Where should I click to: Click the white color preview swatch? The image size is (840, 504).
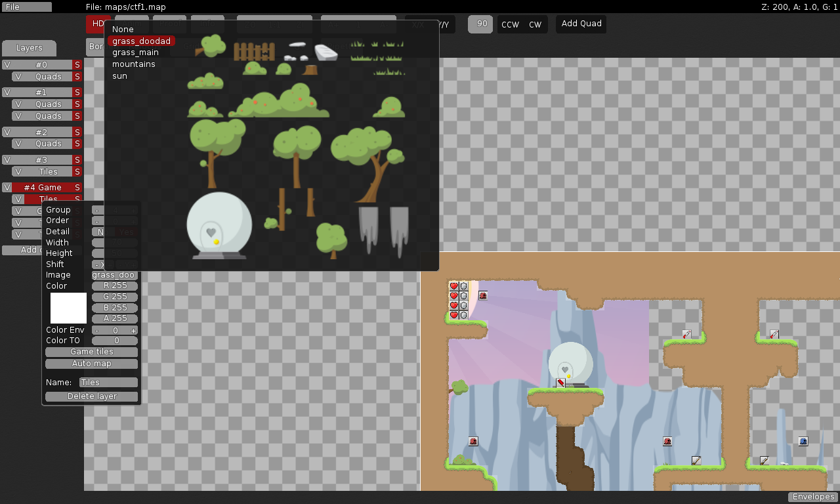point(69,308)
